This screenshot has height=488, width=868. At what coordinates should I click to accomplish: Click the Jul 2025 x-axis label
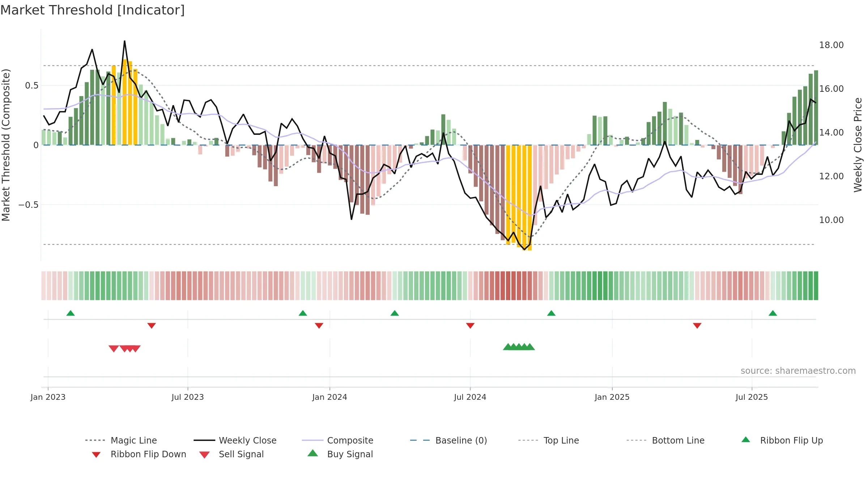pos(752,397)
